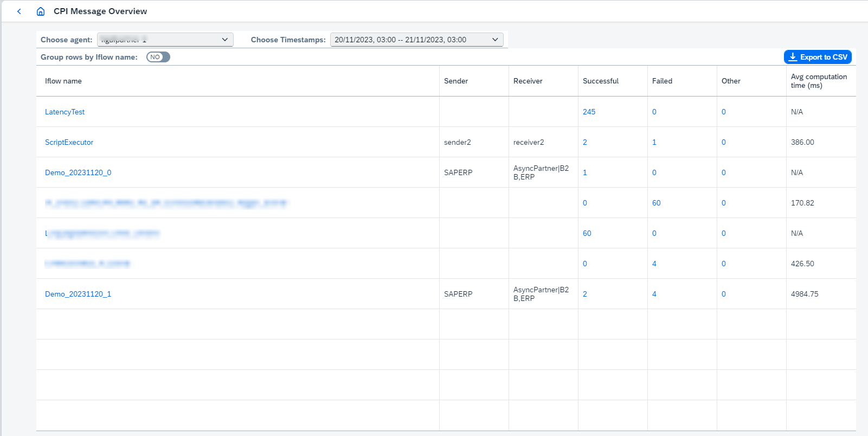Open Demo_20231120_1 iflow link
Image resolution: width=868 pixels, height=436 pixels.
pyautogui.click(x=78, y=294)
